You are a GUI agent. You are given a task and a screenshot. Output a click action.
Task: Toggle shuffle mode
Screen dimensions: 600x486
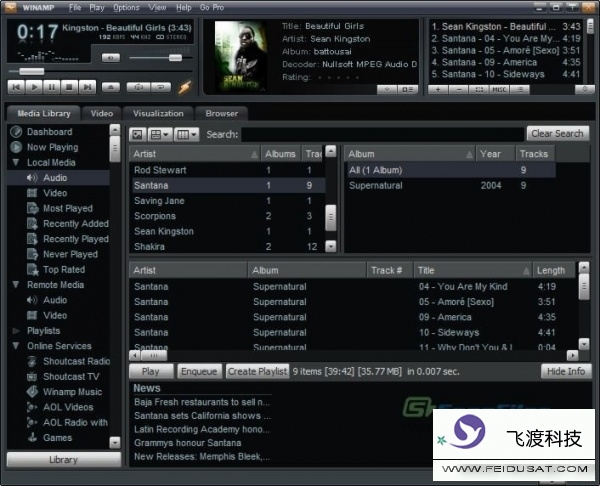pos(139,87)
